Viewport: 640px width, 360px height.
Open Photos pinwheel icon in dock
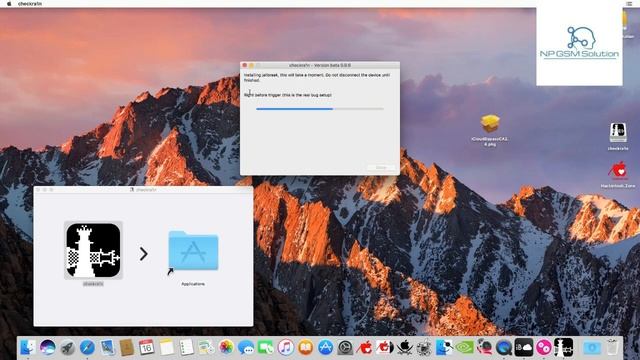pos(226,348)
